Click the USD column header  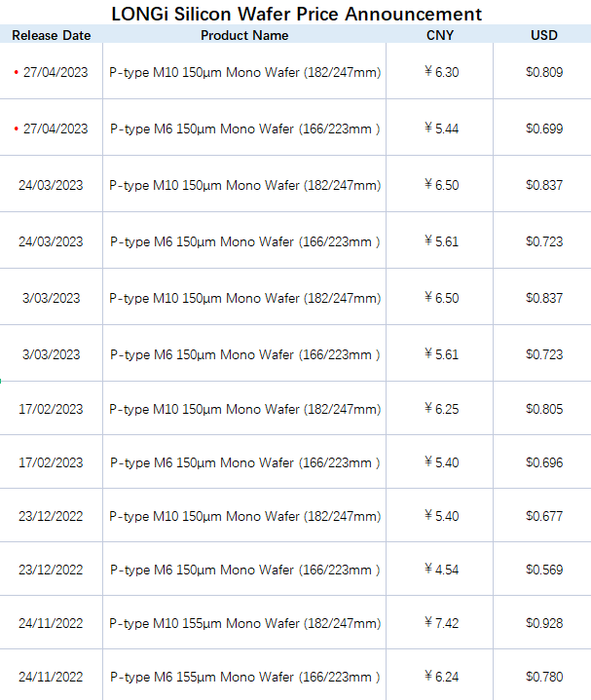(x=544, y=35)
